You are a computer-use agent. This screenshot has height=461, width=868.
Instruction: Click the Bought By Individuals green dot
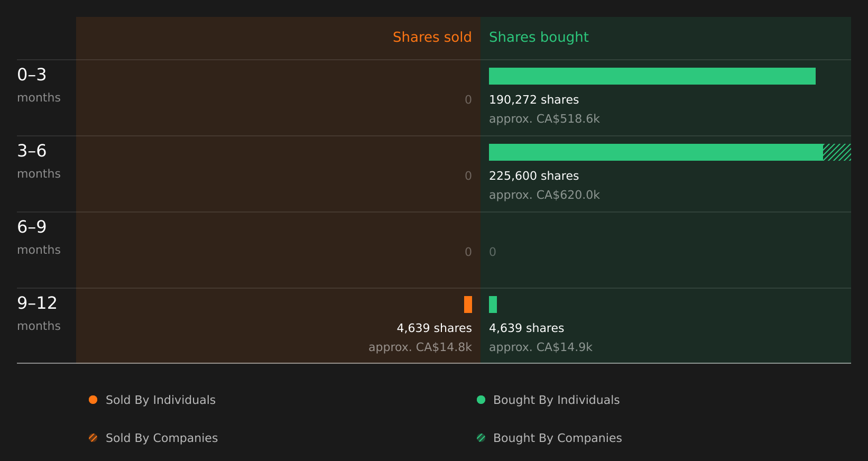click(481, 400)
